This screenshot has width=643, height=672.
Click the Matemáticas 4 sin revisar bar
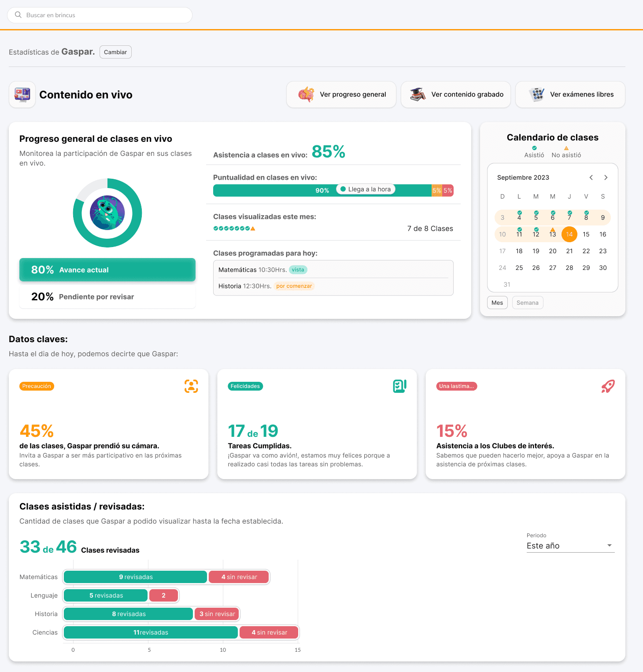239,577
